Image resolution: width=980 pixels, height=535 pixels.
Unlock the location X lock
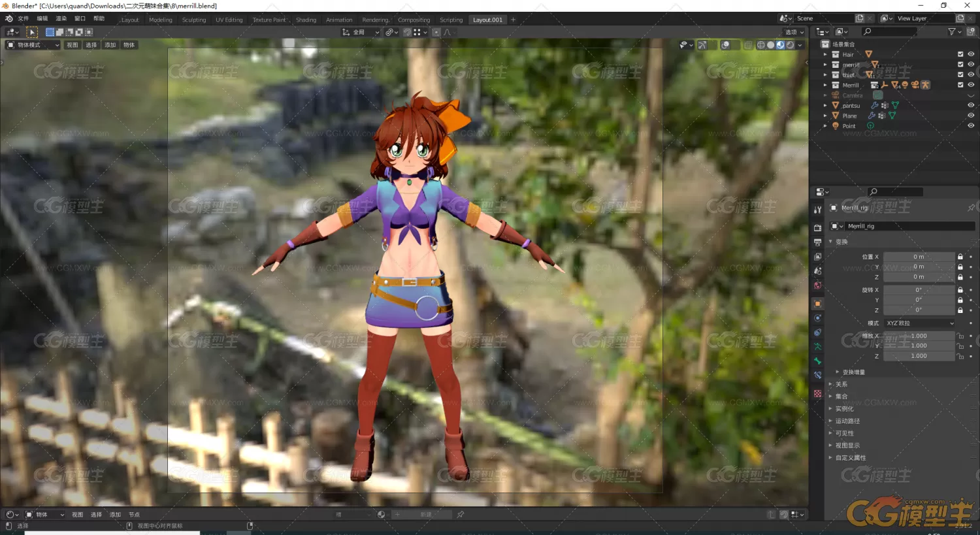(960, 257)
